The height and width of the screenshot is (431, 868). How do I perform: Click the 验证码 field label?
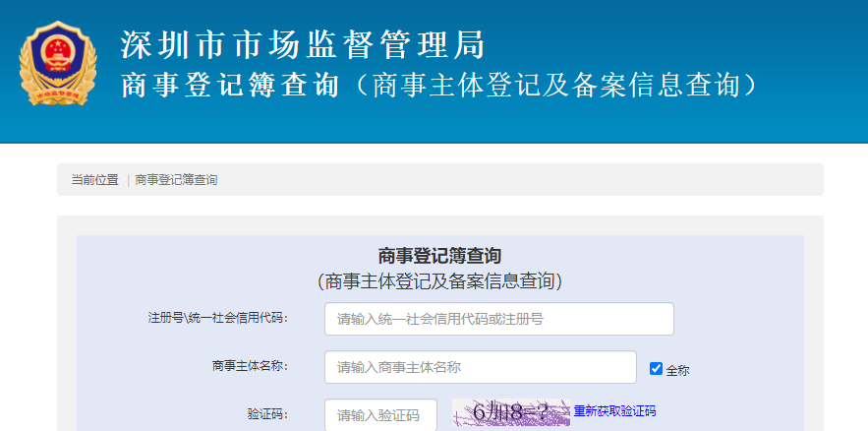coord(266,414)
